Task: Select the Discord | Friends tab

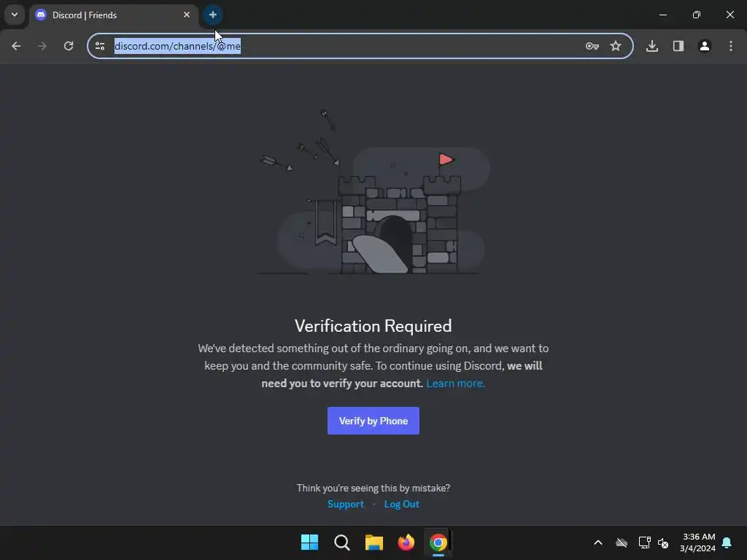Action: click(x=114, y=15)
